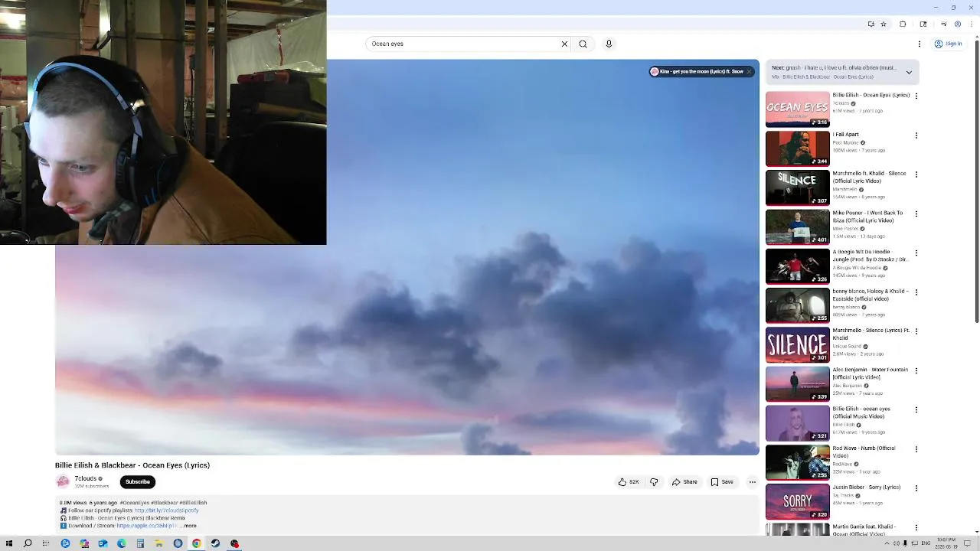Screen dimensions: 980x551
Task: Switch to Chrome on taskbar
Action: tap(197, 543)
